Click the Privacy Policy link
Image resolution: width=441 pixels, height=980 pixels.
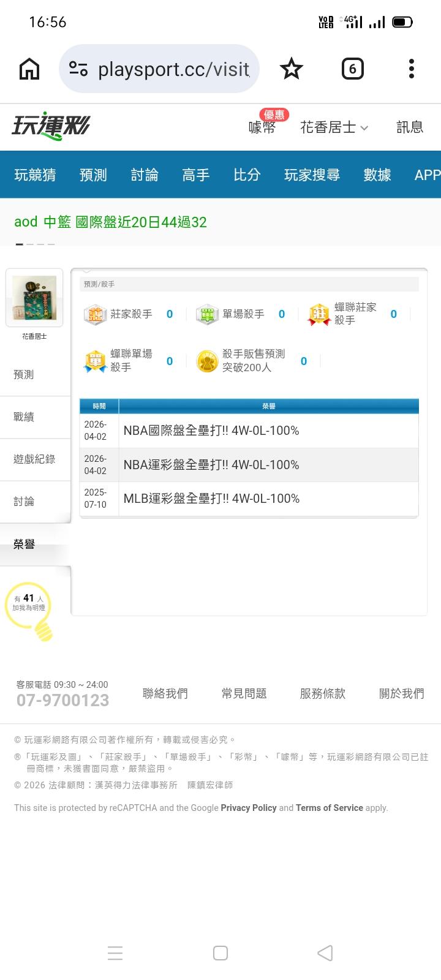pos(249,808)
